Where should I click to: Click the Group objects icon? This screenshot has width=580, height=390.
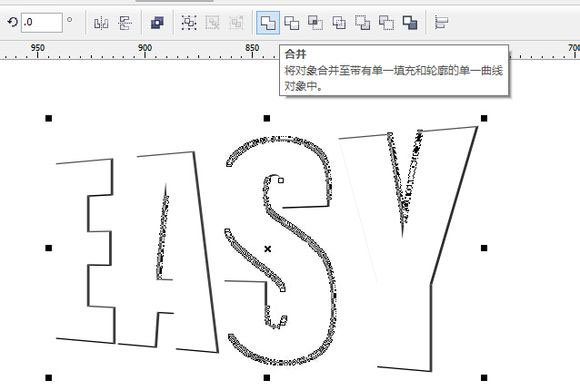(189, 23)
